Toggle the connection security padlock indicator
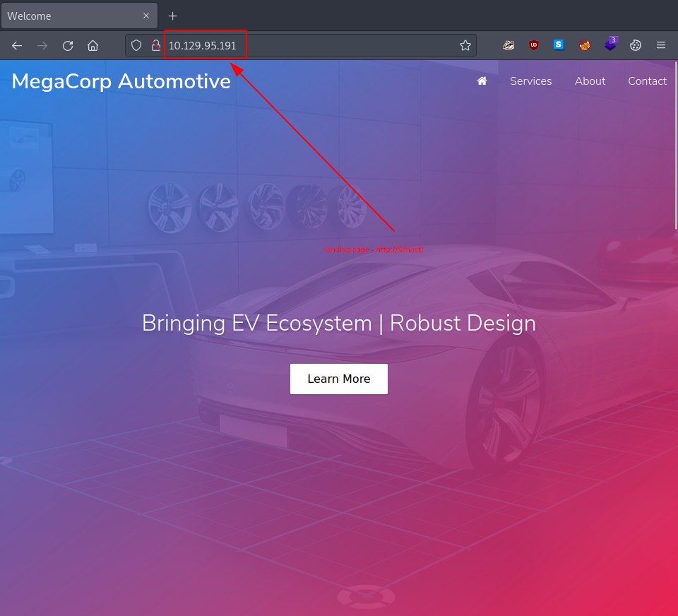The width and height of the screenshot is (678, 616). point(155,45)
